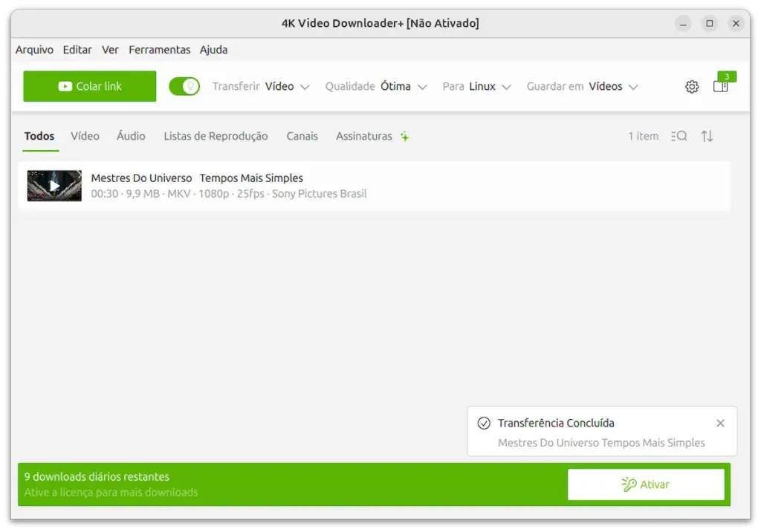
Task: Click the Colar link button
Action: pos(90,86)
